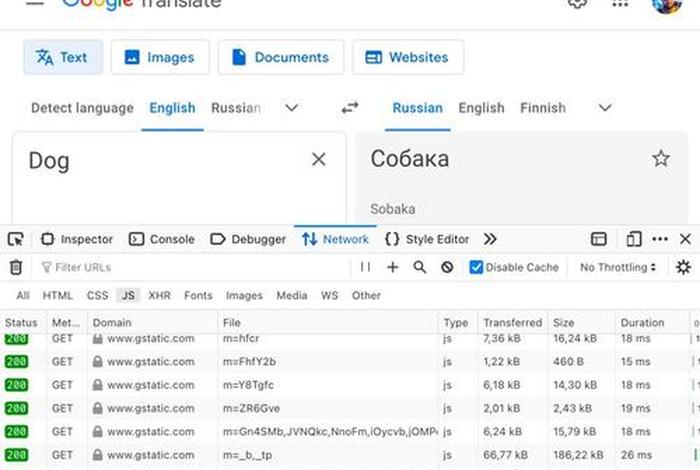
Task: Open the network search magnifier
Action: click(x=420, y=267)
